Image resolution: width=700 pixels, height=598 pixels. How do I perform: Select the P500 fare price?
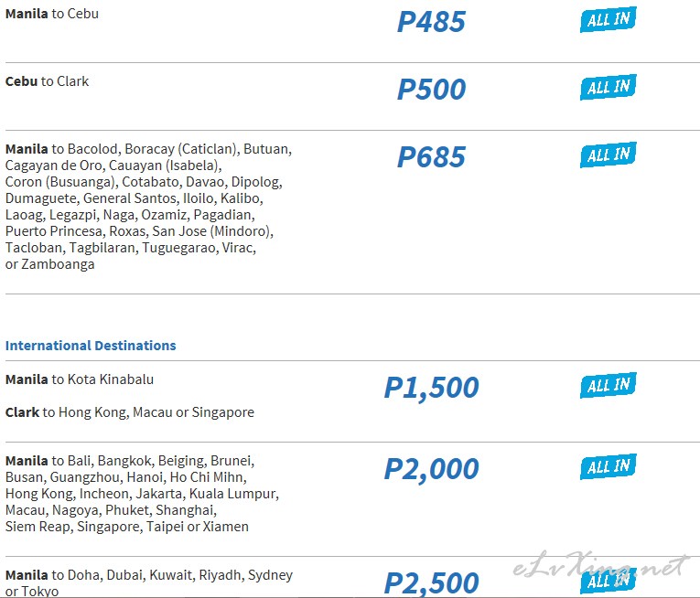(431, 90)
